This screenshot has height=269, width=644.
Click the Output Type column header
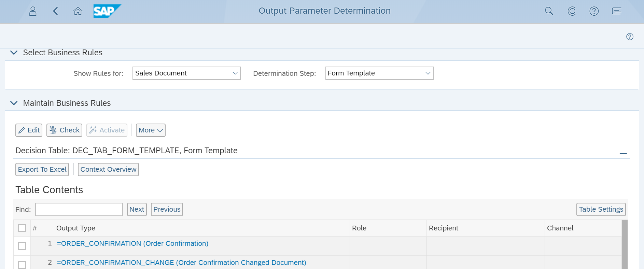tap(202, 228)
